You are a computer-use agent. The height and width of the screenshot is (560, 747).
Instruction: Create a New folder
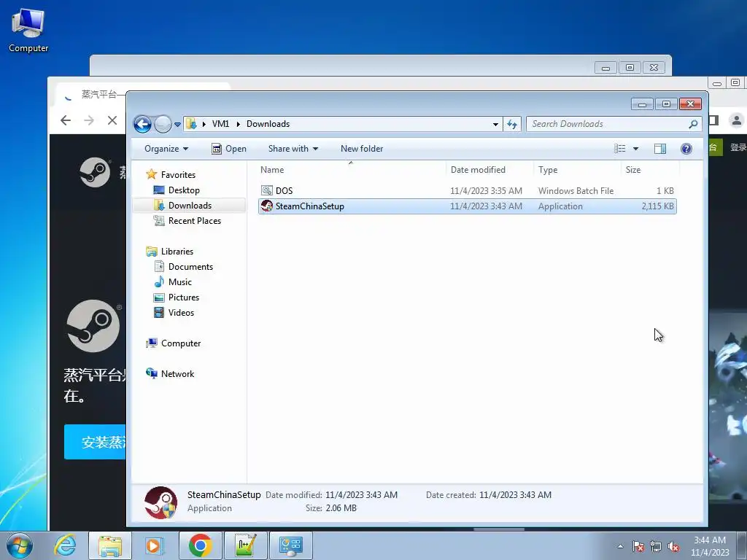click(362, 149)
